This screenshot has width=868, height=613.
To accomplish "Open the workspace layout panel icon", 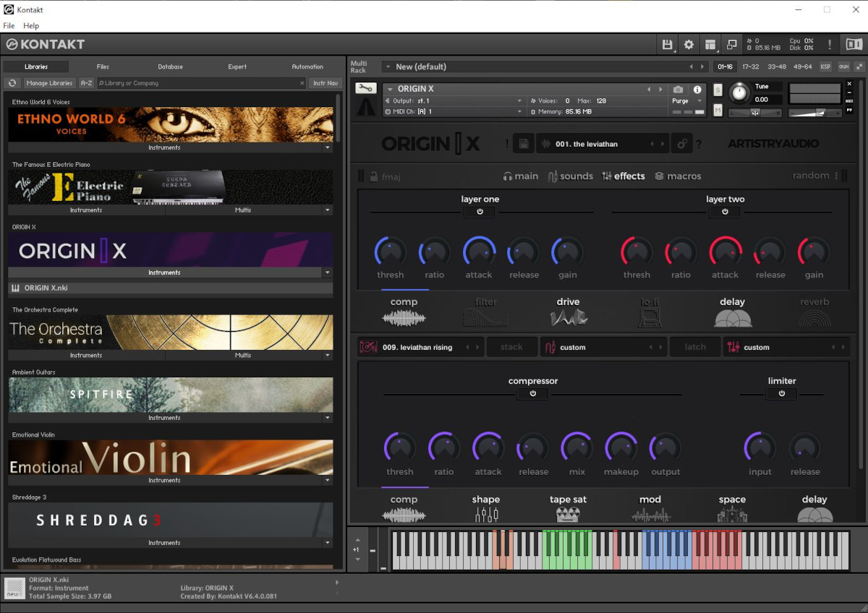I will 710,45.
